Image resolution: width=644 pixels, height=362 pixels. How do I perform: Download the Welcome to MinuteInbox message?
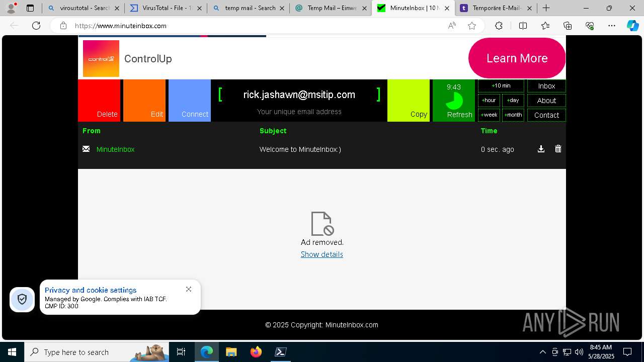[x=541, y=149]
